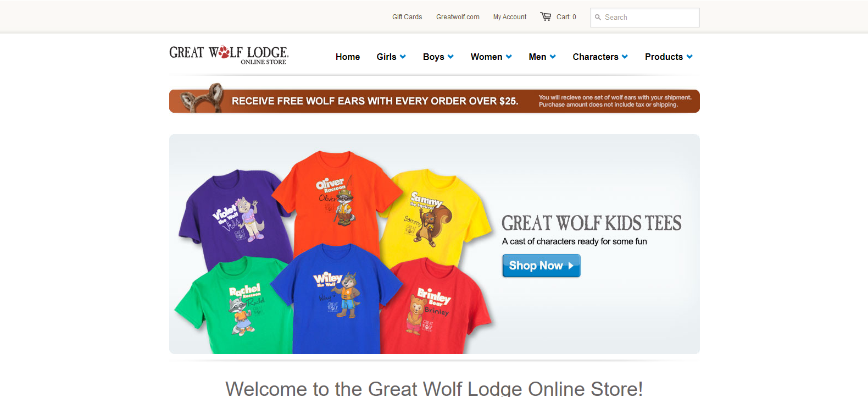This screenshot has height=397, width=868.
Task: Open the Women dropdown chevron
Action: (x=509, y=57)
